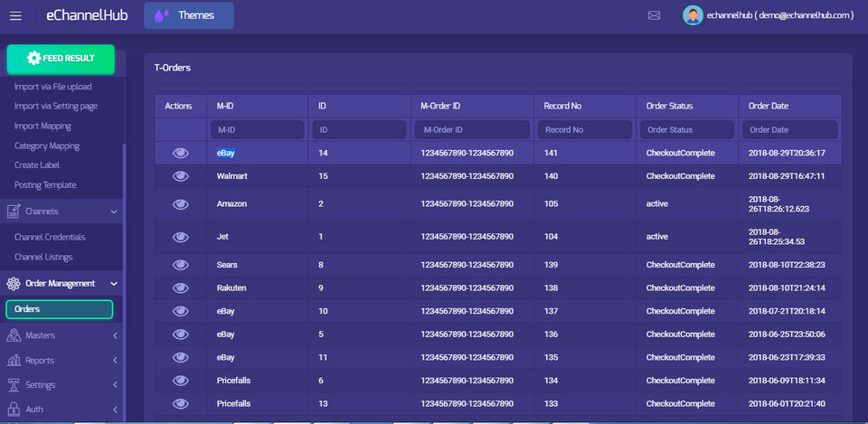The image size is (868, 424).
Task: View the Rakuten order row
Action: coord(181,287)
